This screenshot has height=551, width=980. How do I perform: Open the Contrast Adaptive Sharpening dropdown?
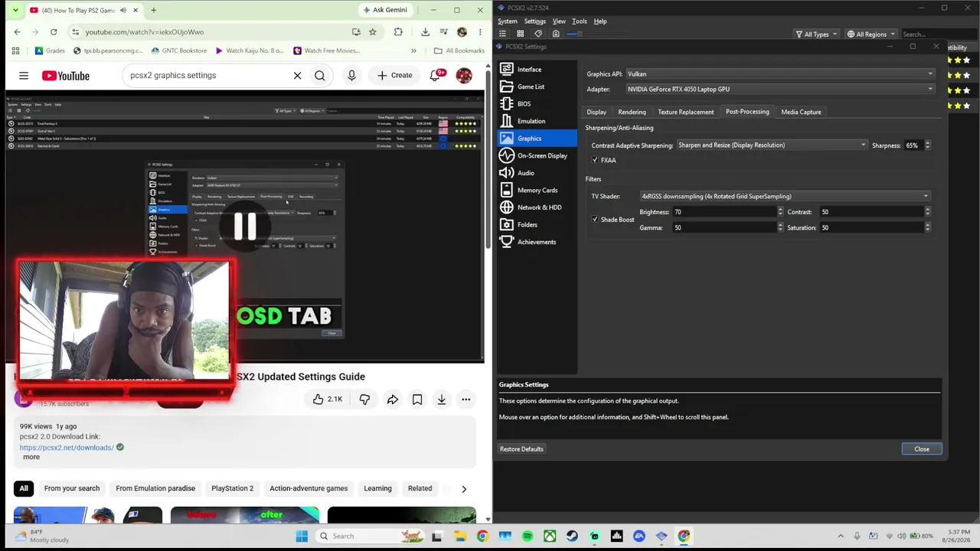[x=772, y=145]
